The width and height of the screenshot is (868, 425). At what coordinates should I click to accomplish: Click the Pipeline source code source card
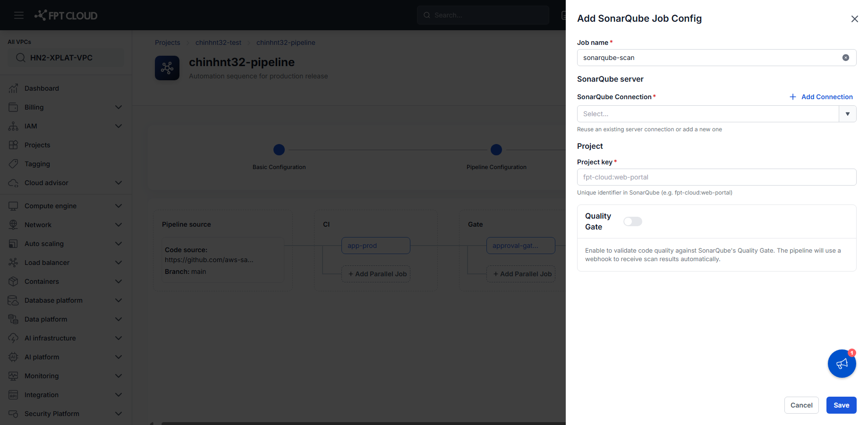(x=223, y=260)
